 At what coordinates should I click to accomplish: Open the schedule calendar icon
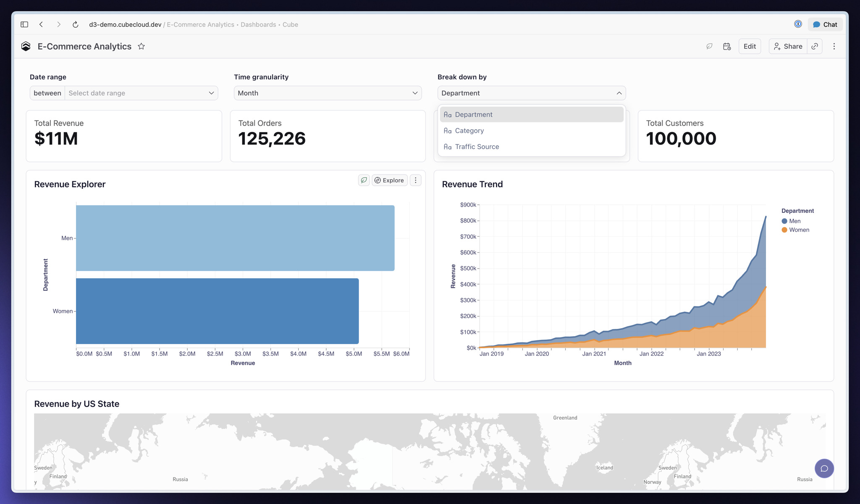(x=727, y=46)
